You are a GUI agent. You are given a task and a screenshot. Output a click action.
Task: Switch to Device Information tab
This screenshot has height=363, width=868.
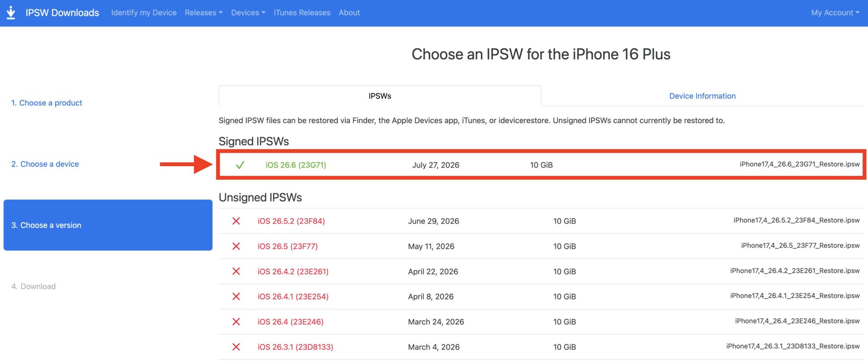[702, 96]
